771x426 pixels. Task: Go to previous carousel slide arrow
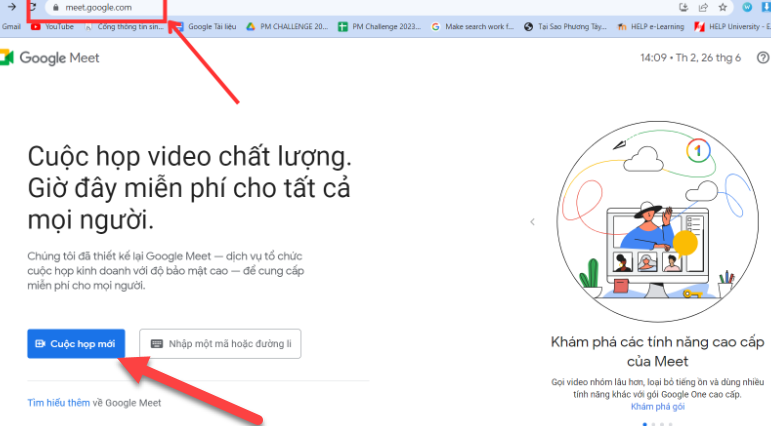coord(532,222)
